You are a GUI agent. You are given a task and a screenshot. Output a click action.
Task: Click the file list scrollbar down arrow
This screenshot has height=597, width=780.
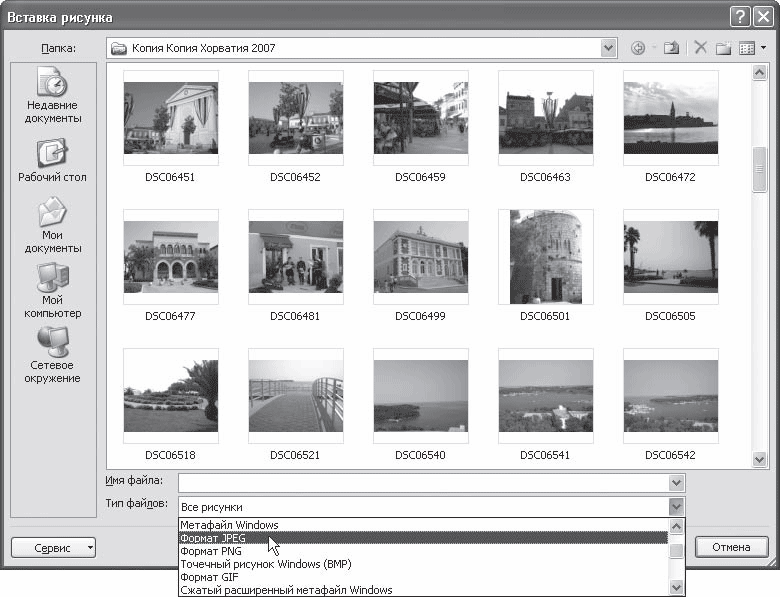coord(759,459)
